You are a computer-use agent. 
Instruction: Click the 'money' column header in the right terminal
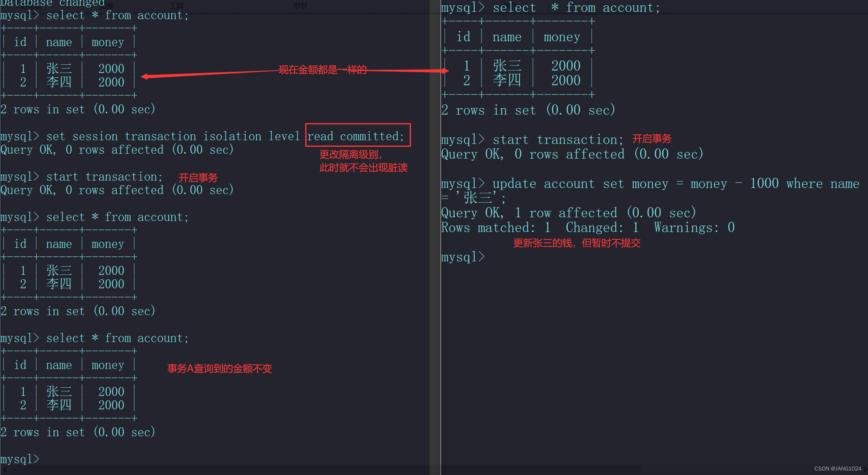[562, 37]
